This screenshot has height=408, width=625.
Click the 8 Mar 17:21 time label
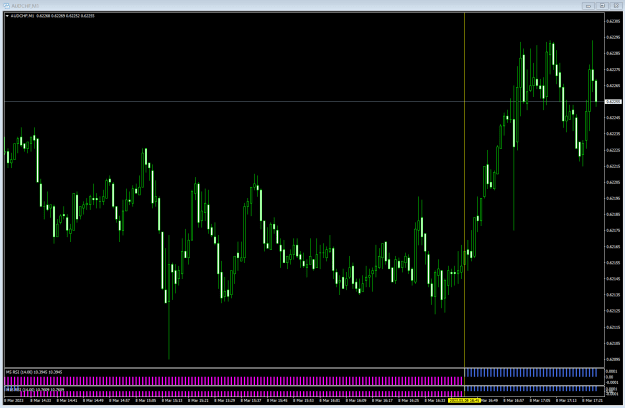[593, 400]
